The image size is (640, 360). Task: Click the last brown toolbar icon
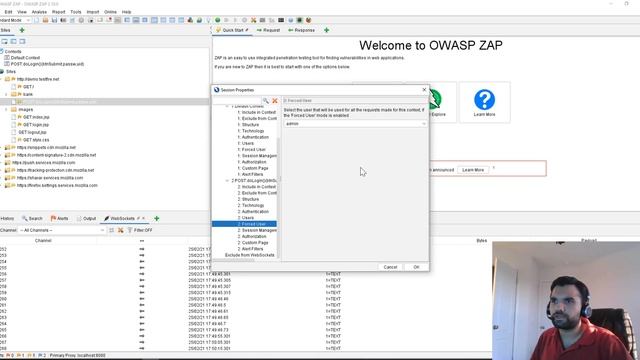tap(309, 20)
